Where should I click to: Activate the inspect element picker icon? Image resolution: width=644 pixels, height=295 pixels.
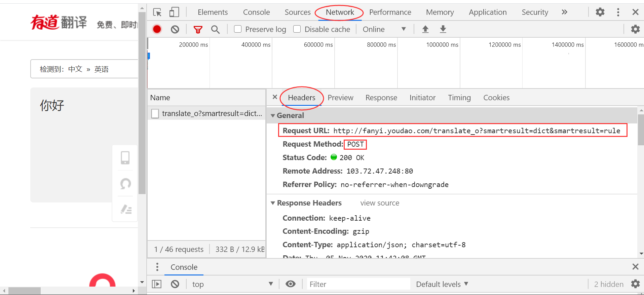pos(157,12)
